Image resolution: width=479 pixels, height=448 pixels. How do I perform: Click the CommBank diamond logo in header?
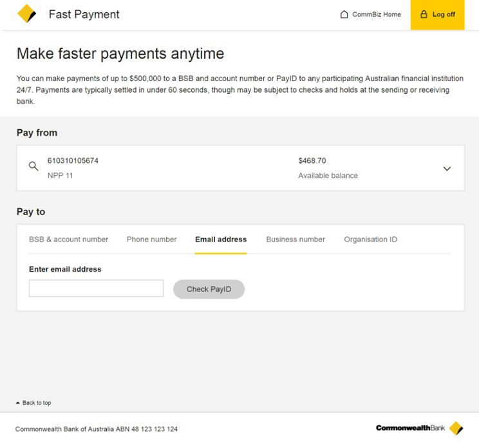27,14
